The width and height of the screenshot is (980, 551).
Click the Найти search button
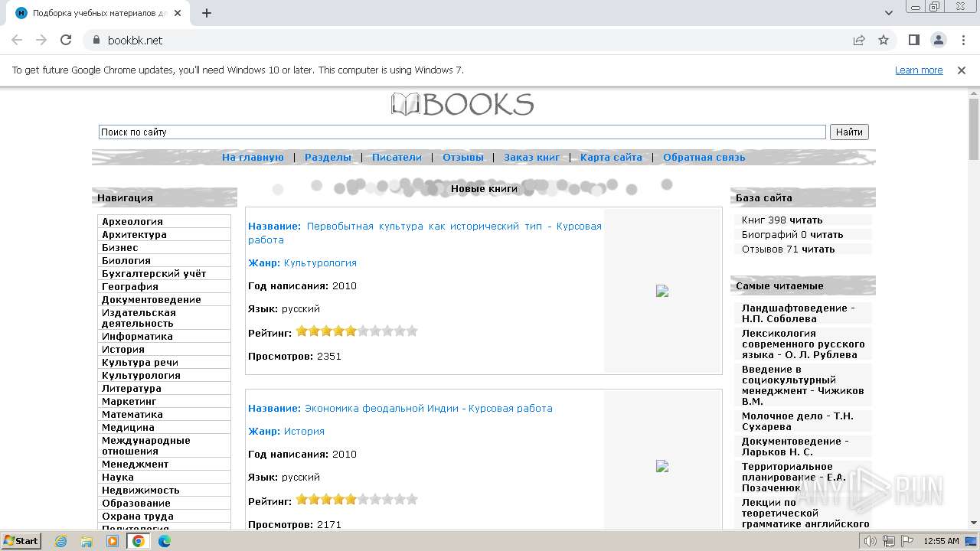click(849, 132)
